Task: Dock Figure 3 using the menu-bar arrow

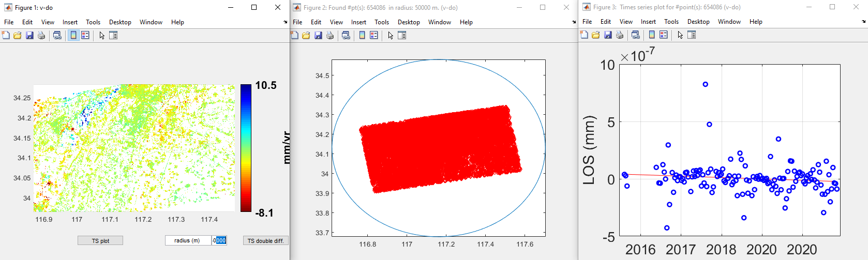Action: pos(863,22)
